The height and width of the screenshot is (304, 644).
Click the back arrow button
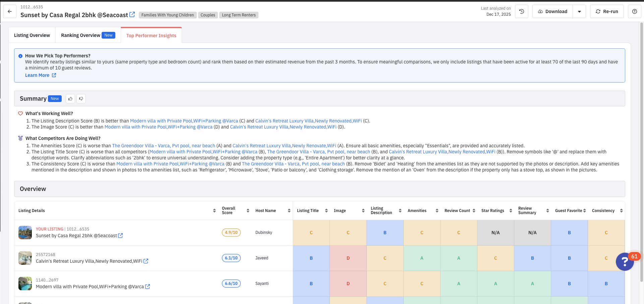10,11
